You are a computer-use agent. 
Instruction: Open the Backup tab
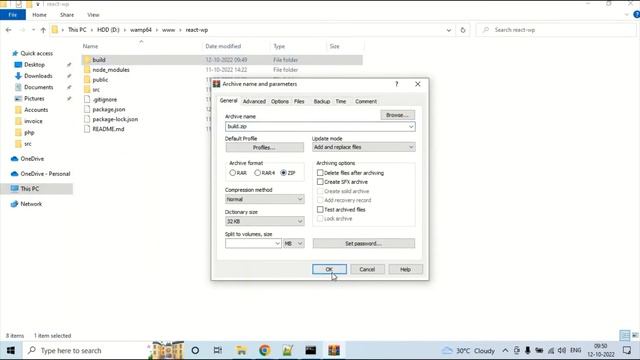(321, 101)
